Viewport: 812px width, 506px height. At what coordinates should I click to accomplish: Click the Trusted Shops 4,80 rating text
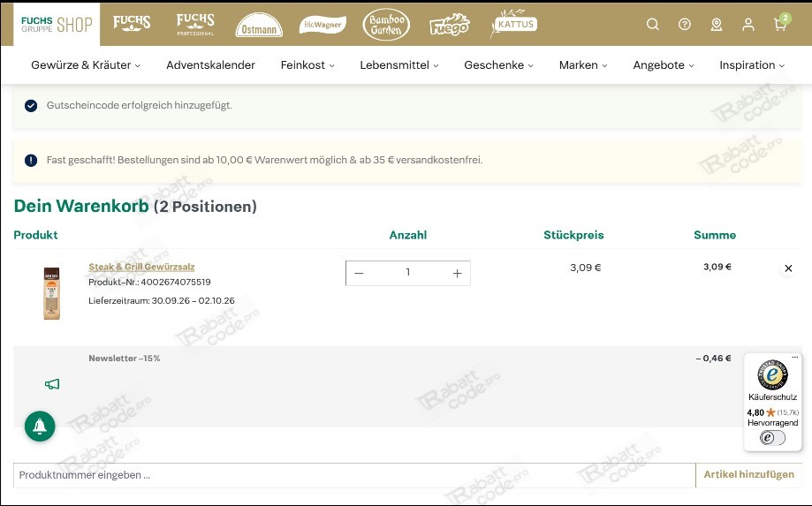pyautogui.click(x=755, y=412)
